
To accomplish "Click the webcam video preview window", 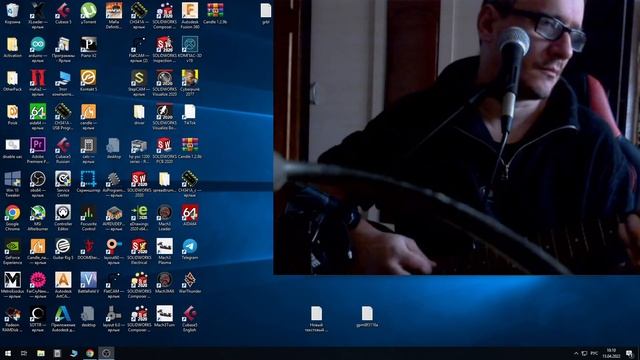I will 456,137.
